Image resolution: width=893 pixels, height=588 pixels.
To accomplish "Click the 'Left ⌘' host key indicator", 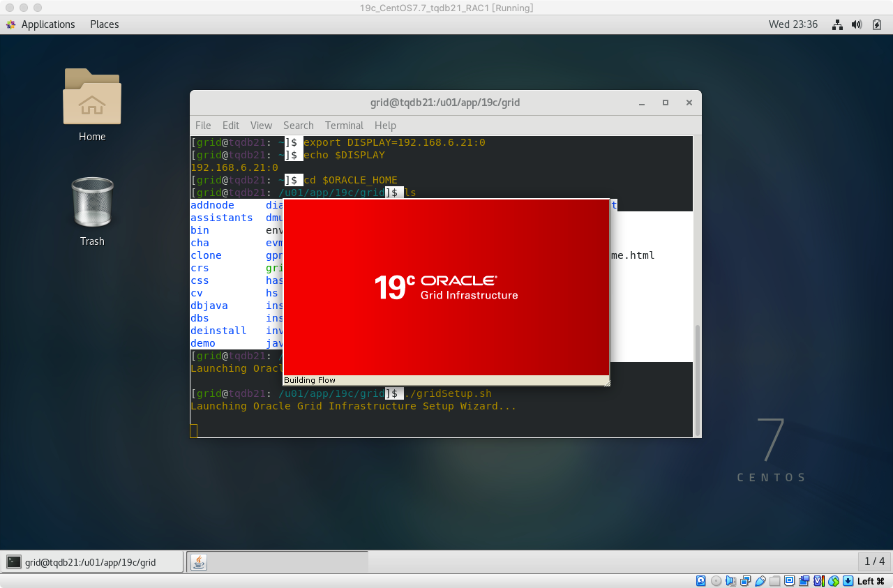I will [x=871, y=581].
